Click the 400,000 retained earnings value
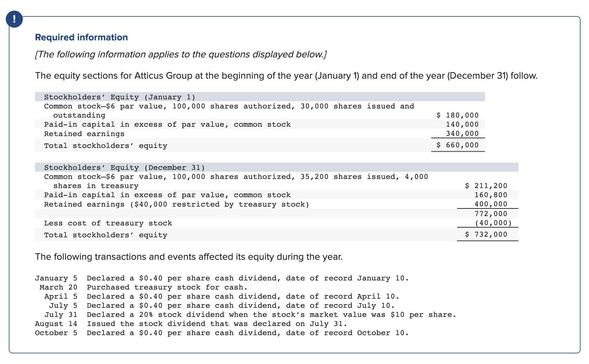The width and height of the screenshot is (589, 364). pos(490,204)
